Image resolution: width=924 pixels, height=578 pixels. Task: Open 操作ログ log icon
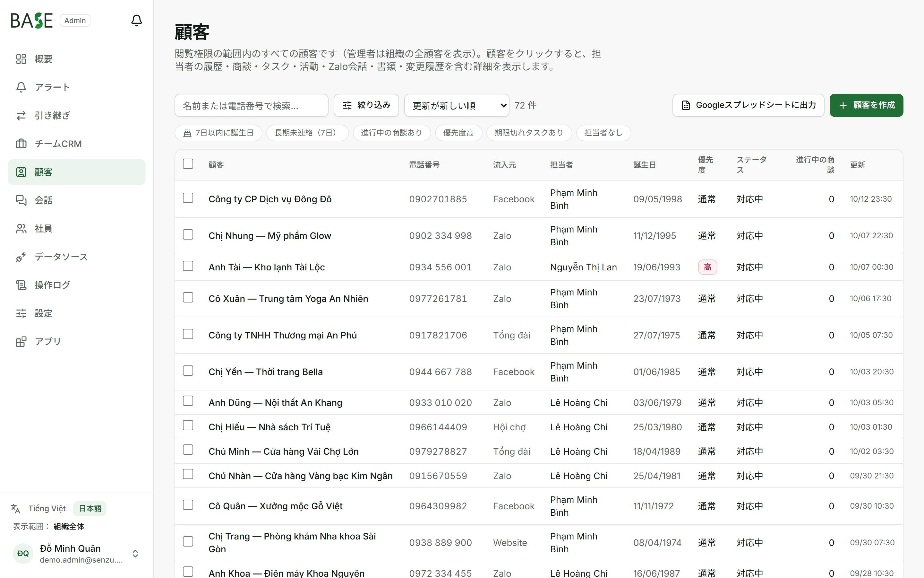(x=21, y=285)
